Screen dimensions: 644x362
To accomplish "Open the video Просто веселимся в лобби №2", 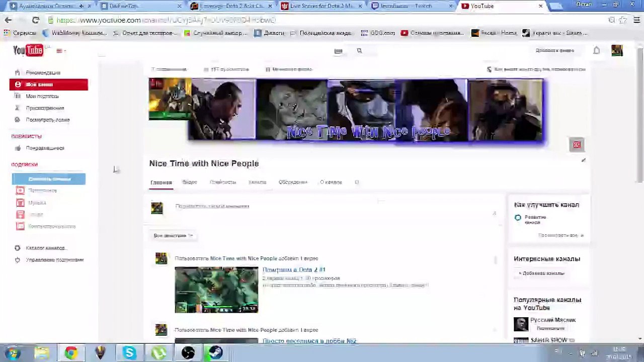I will 309,341.
